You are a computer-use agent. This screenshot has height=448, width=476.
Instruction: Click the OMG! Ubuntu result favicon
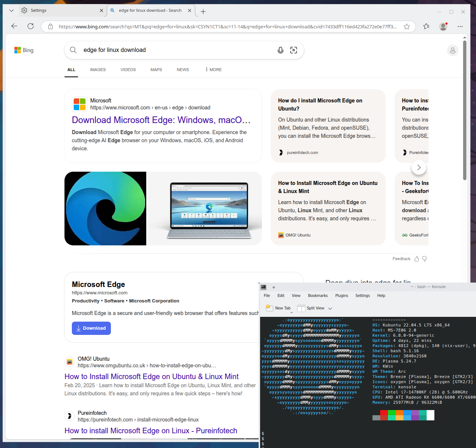pos(69,362)
